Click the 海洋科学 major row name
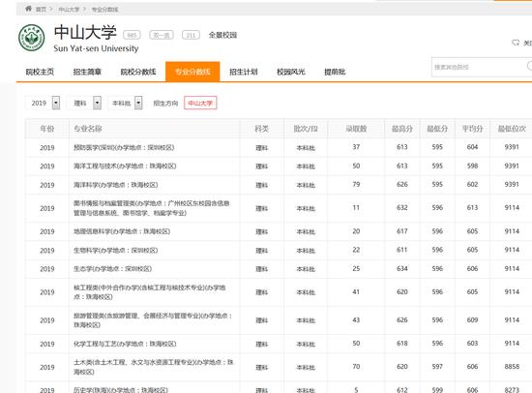 coord(116,185)
